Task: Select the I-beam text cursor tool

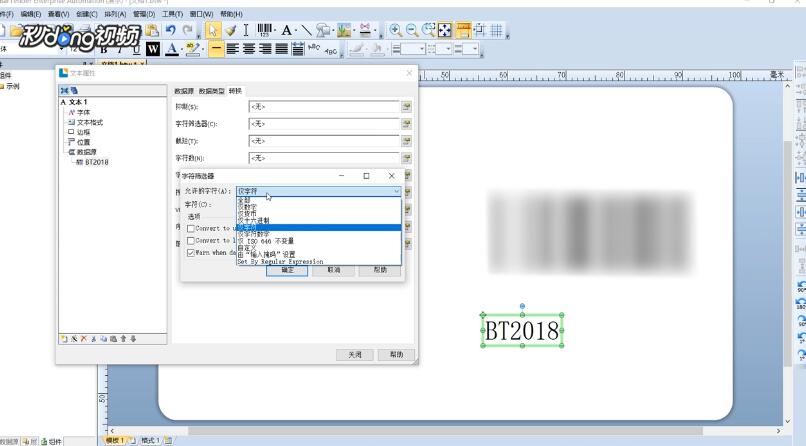Action: [x=246, y=31]
